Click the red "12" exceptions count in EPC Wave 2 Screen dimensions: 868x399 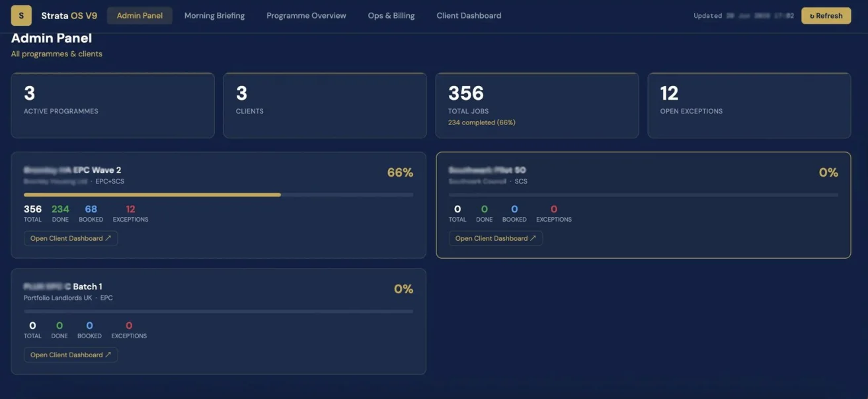(x=130, y=209)
